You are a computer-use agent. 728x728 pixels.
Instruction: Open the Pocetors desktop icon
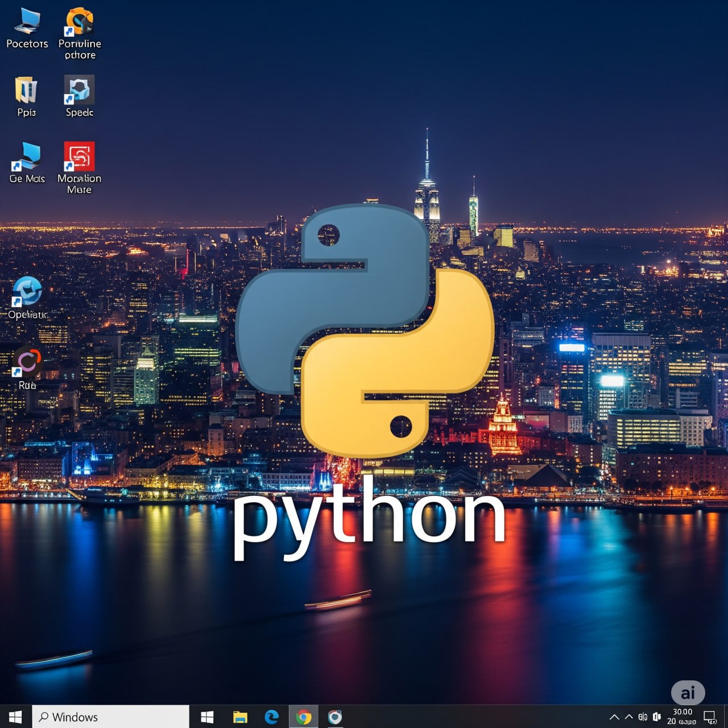point(27,23)
